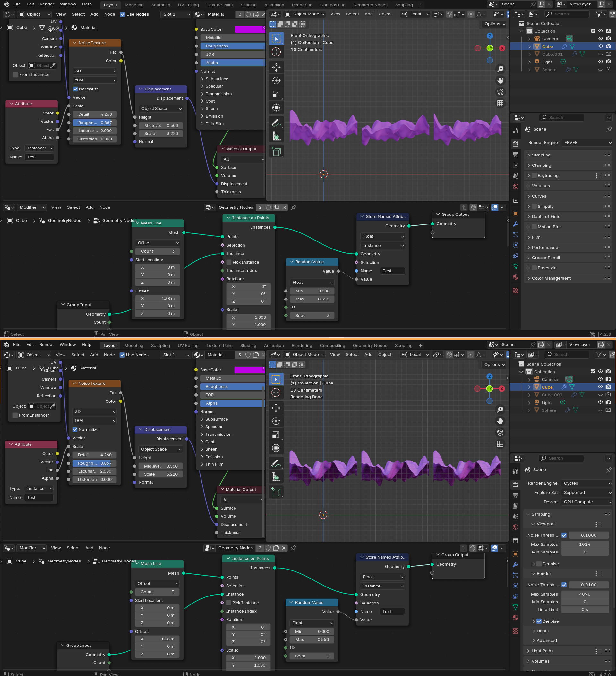The image size is (616, 676).
Task: Expand the Color Management panel in EEVEE settings
Action: pos(568,278)
